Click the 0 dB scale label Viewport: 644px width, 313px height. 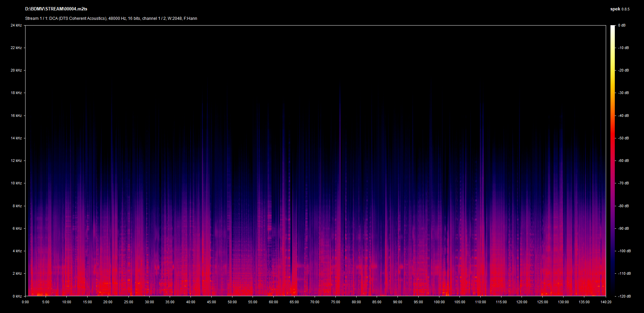(622, 25)
